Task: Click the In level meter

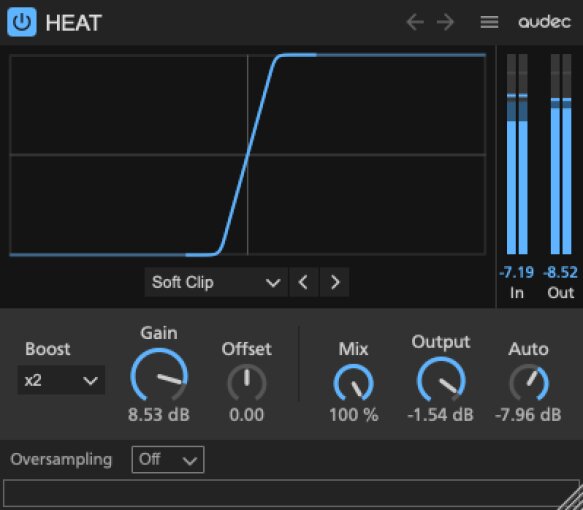Action: point(517,154)
